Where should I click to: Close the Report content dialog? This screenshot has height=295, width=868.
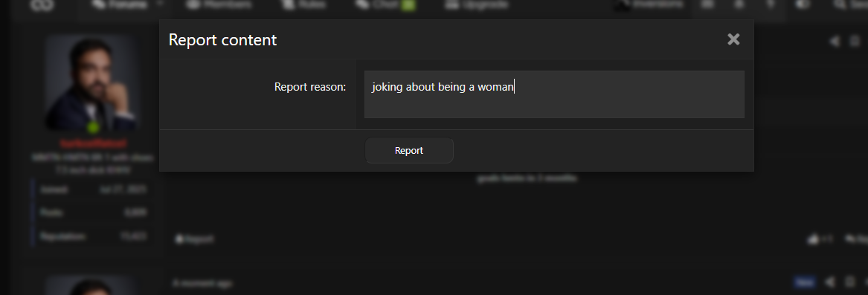(733, 39)
